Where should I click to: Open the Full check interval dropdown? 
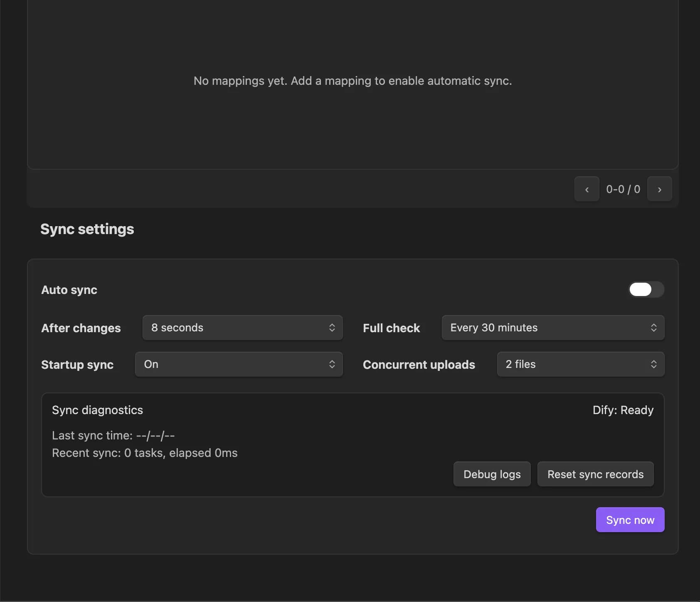tap(553, 328)
